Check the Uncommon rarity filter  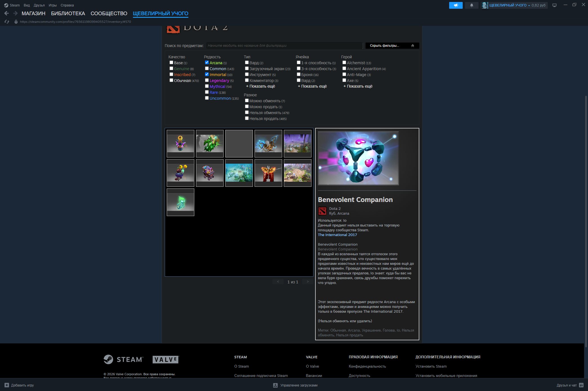point(207,98)
